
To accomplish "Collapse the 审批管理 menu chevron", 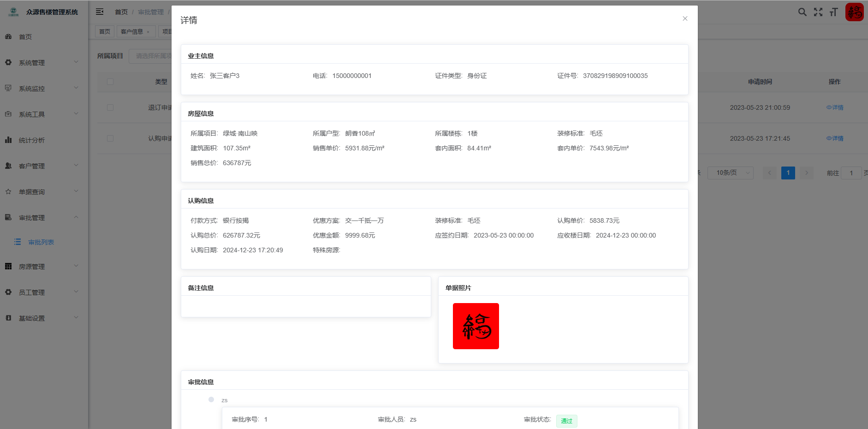I will [x=76, y=217].
